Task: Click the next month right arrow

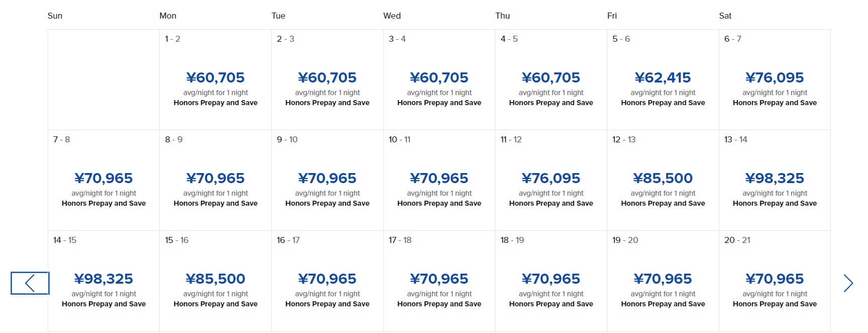Action: click(848, 283)
